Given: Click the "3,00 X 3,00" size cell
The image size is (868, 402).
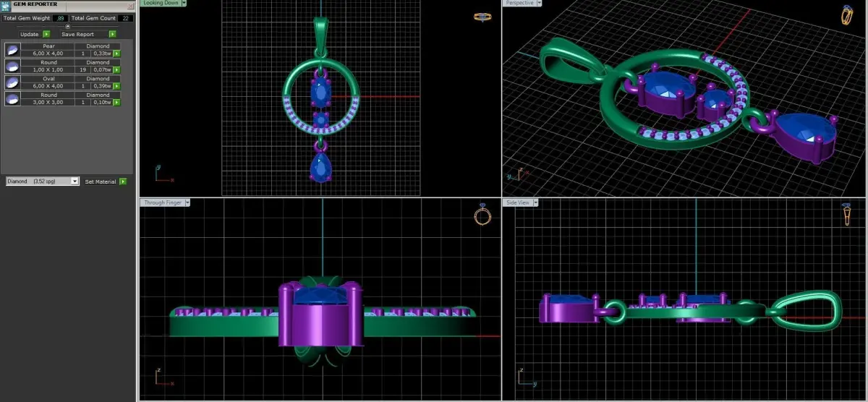Looking at the screenshot, I should click(x=48, y=102).
